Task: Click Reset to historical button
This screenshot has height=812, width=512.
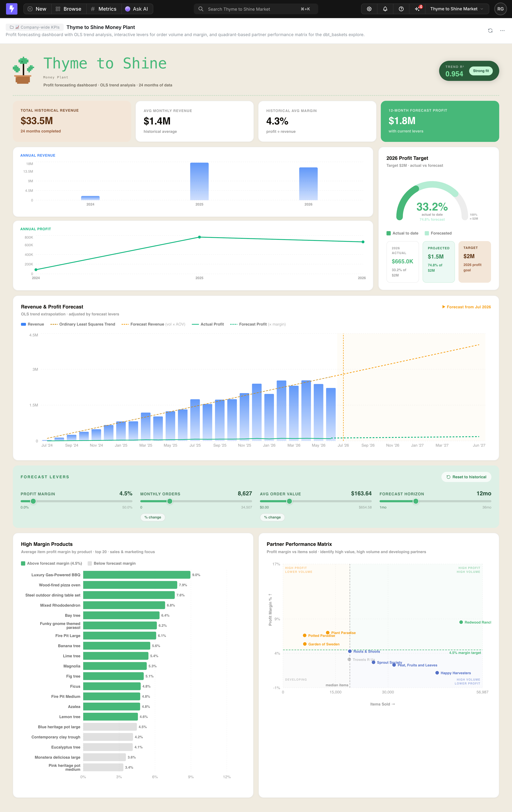Action: tap(466, 477)
